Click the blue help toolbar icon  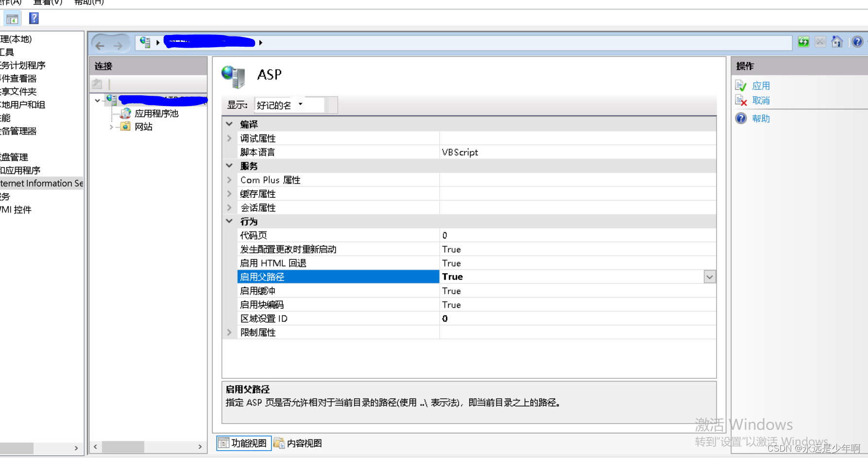coord(34,18)
